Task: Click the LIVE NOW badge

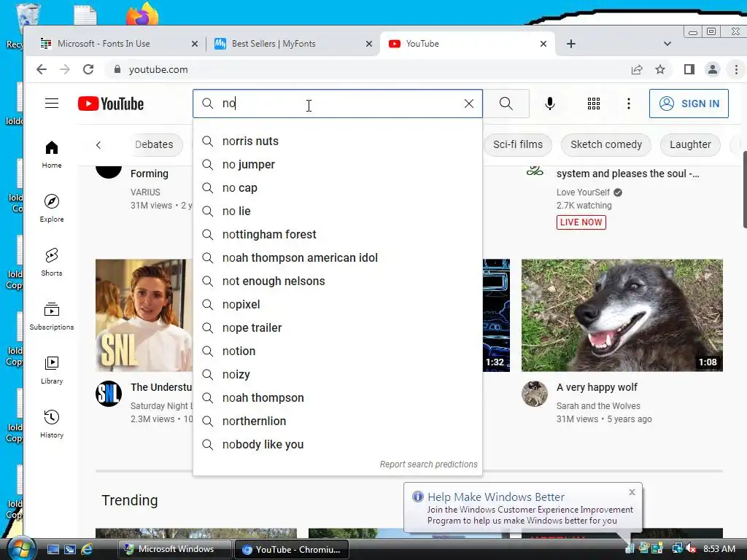Action: 581,222
